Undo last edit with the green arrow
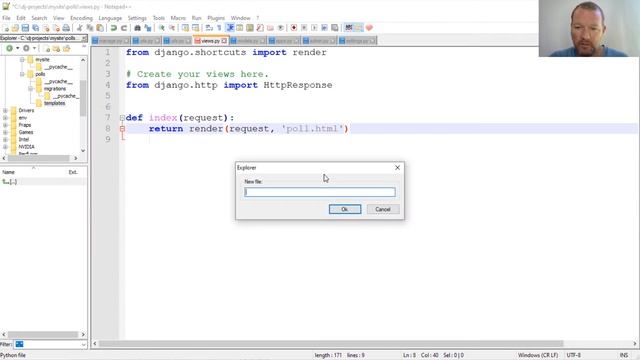The image size is (640, 360). (x=113, y=28)
